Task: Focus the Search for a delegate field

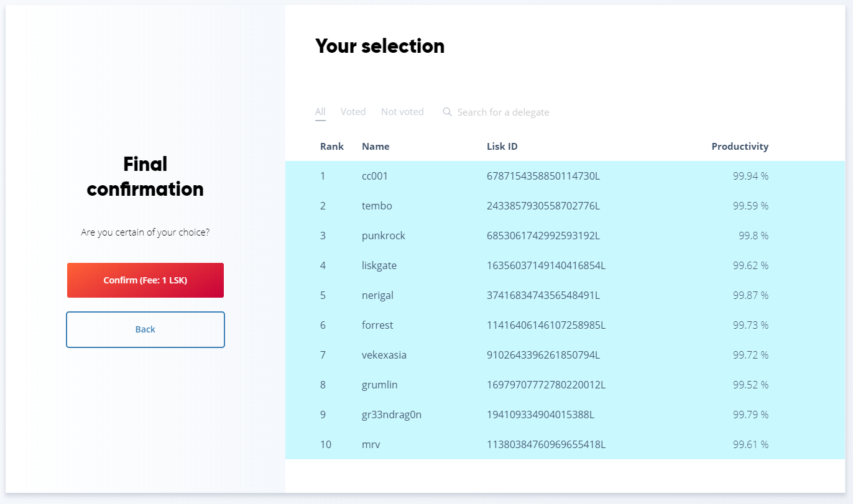Action: click(x=503, y=112)
